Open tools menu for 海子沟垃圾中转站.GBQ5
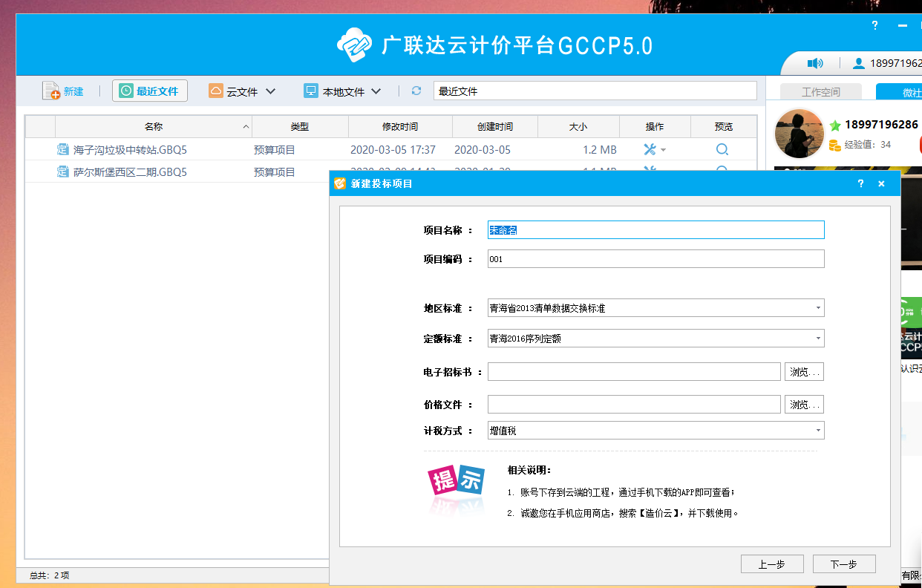This screenshot has width=922, height=588. 654,149
